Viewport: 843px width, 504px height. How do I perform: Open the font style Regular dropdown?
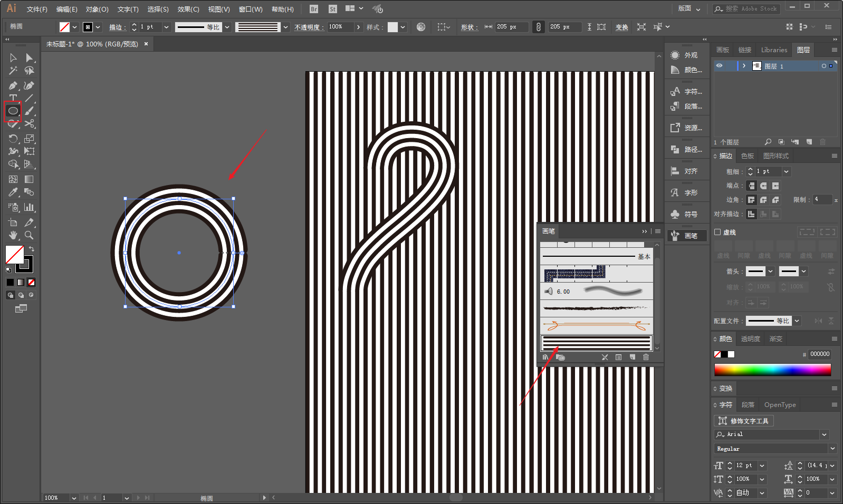pyautogui.click(x=832, y=449)
